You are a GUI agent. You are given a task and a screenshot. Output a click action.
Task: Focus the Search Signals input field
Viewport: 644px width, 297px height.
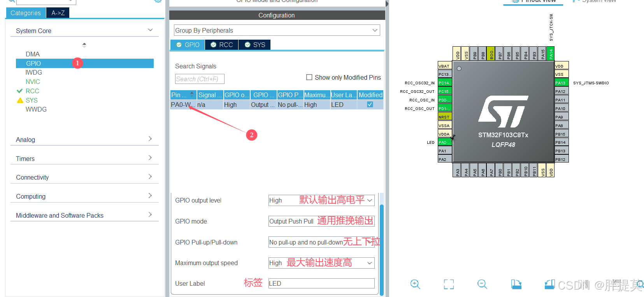pyautogui.click(x=200, y=79)
